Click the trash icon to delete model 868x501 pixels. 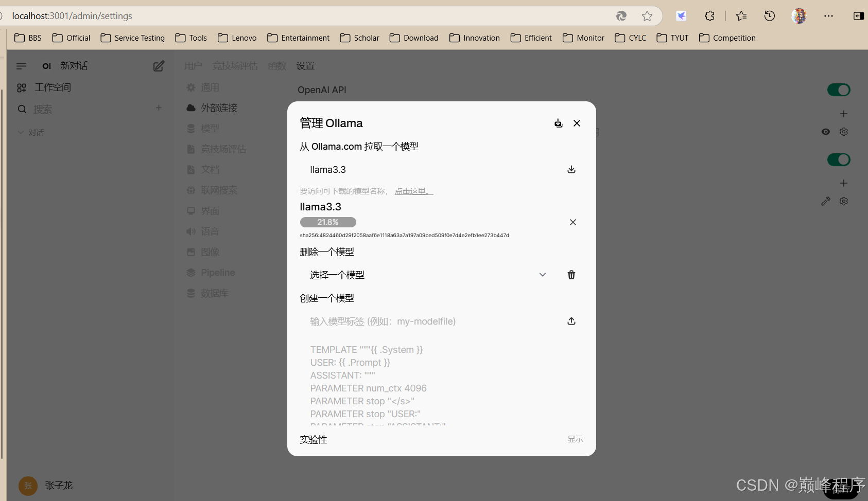pos(571,275)
